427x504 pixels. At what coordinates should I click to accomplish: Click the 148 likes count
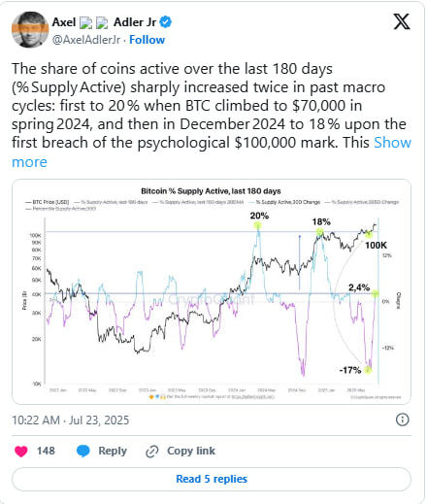[46, 451]
